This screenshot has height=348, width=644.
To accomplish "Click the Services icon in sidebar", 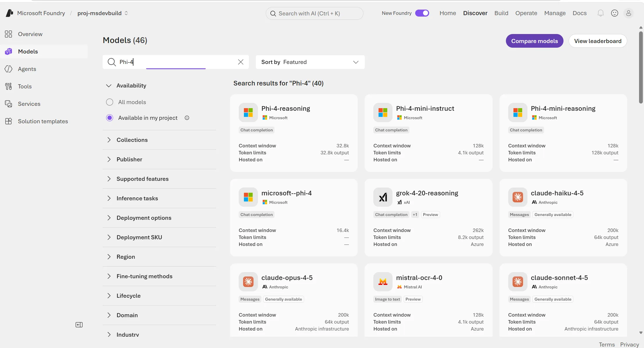I will [8, 104].
